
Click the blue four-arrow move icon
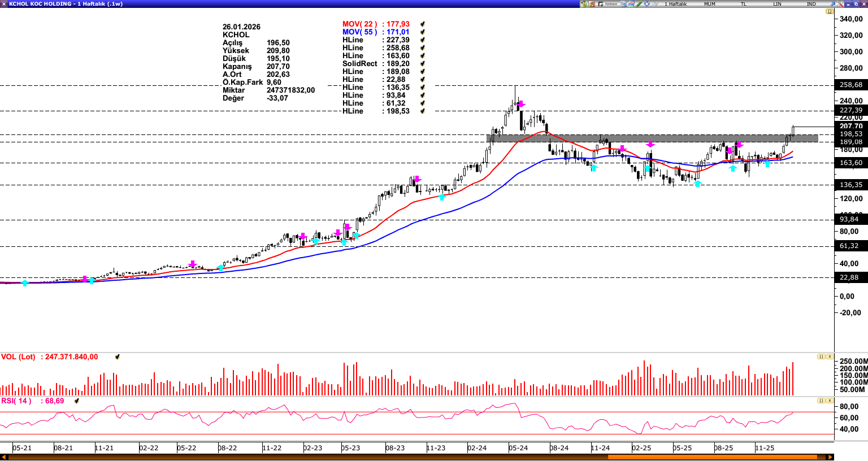[x=646, y=4]
